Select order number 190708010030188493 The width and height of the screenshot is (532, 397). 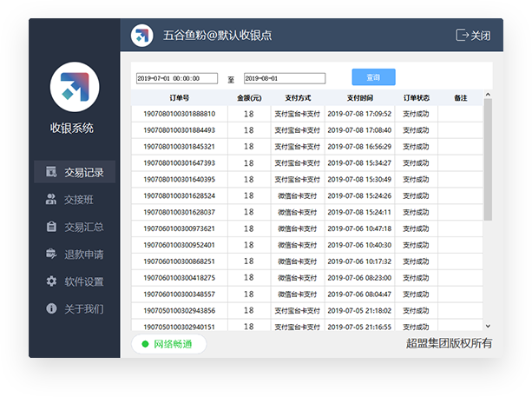pyautogui.click(x=179, y=130)
